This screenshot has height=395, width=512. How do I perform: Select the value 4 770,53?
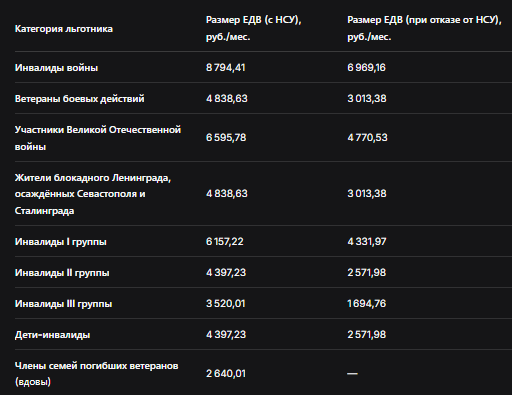click(367, 138)
